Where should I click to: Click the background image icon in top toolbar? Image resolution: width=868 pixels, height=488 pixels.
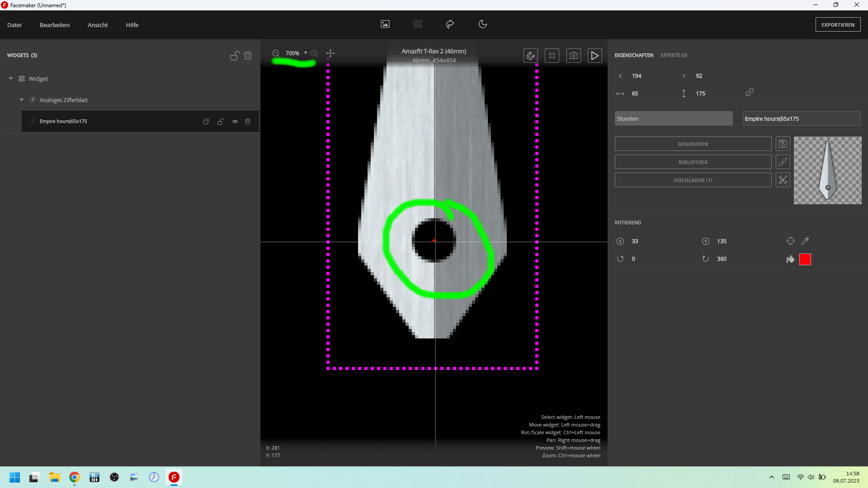pos(385,24)
